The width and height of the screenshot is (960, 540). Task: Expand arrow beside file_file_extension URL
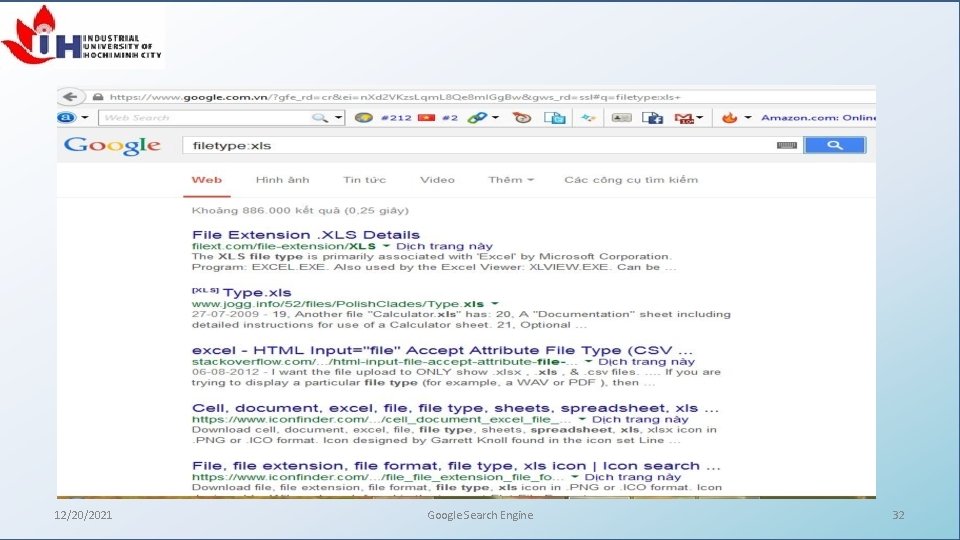click(575, 477)
